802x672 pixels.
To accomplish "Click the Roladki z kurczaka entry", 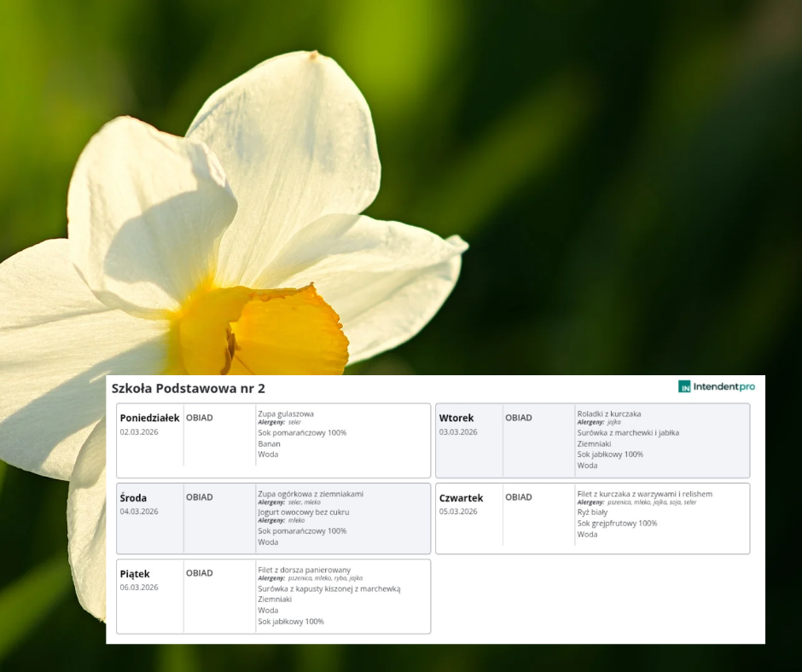I will click(x=608, y=414).
